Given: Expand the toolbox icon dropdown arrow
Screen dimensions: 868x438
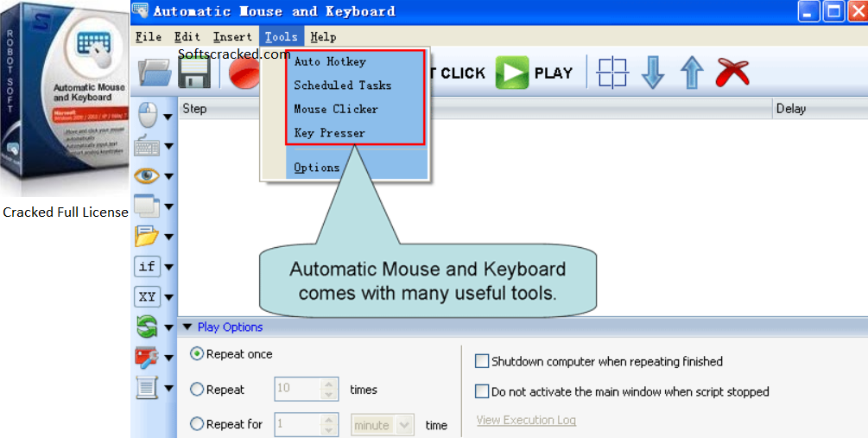Looking at the screenshot, I should [168, 358].
